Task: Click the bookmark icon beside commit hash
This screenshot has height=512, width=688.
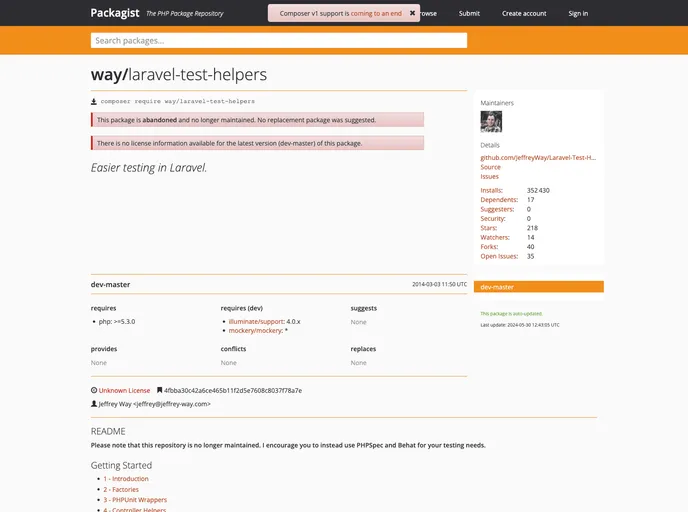Action: (160, 390)
